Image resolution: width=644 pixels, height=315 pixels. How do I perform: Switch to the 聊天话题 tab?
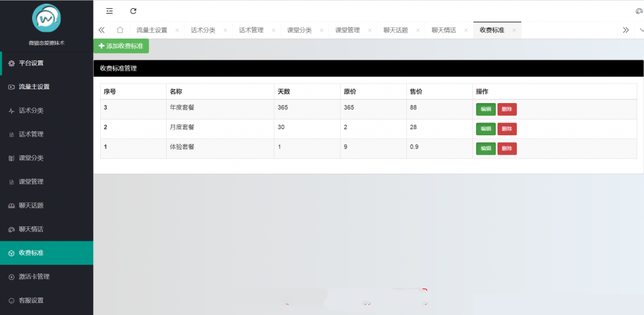396,30
